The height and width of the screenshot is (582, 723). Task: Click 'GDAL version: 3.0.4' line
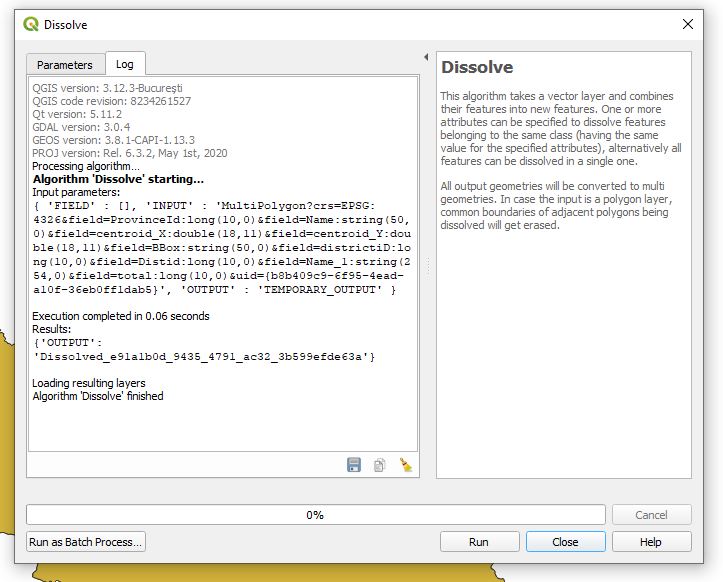(x=81, y=127)
